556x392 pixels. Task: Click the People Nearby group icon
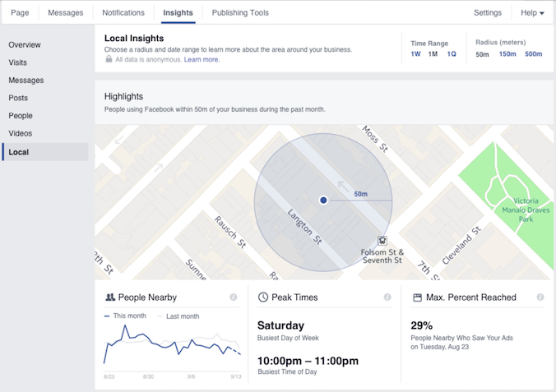[110, 297]
